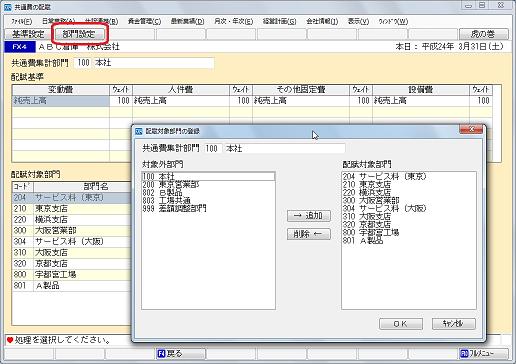Image resolution: width=516 pixels, height=364 pixels.
Task: Click the F10 フルメニュー button
Action: [484, 353]
